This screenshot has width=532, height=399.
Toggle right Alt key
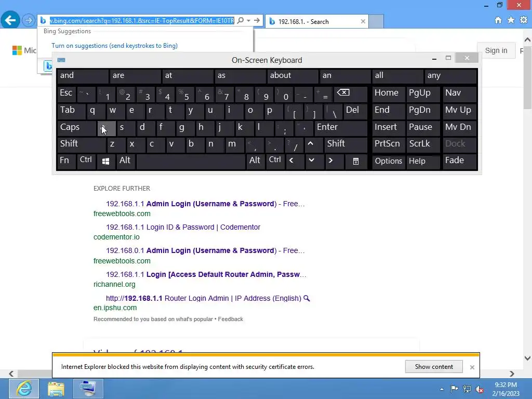point(255,161)
